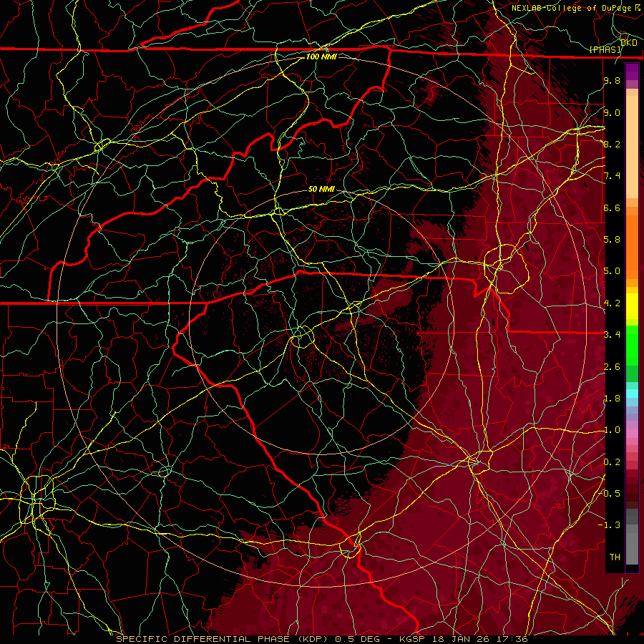This screenshot has width=644, height=644.
Task: Click the 5.0 legend value
Action: [612, 271]
